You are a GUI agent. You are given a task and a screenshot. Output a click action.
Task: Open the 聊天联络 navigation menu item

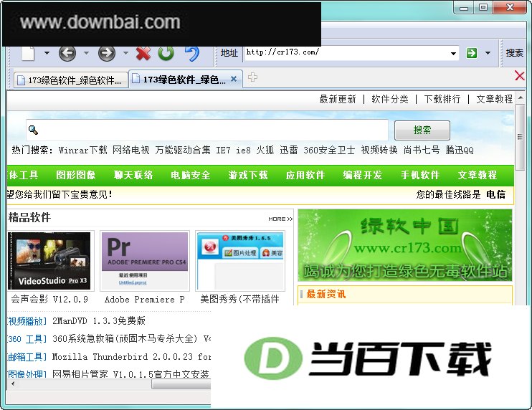[x=133, y=175]
